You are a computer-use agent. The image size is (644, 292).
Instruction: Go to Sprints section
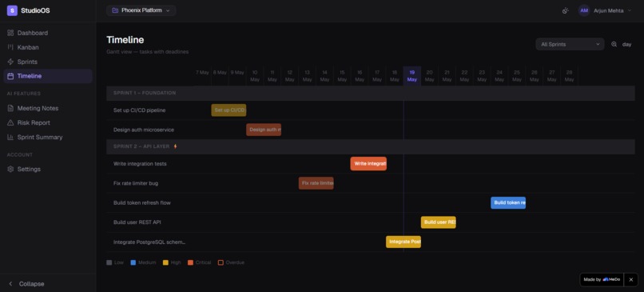click(48, 62)
